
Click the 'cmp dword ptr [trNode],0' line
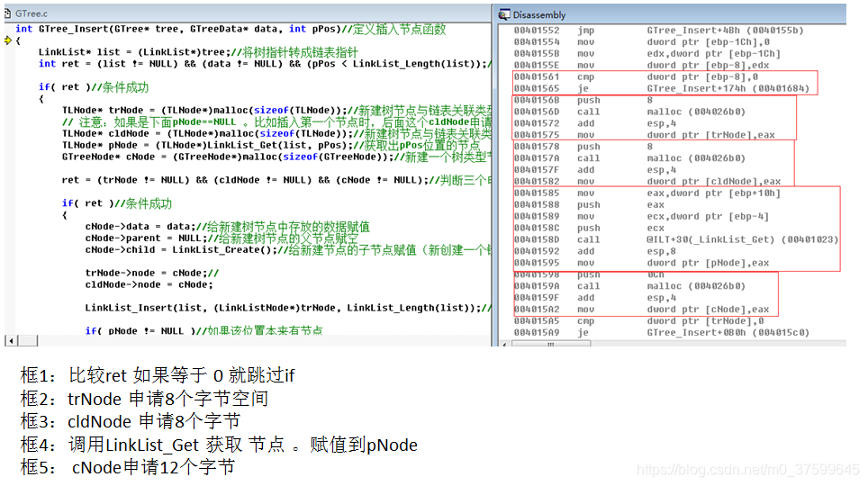638,321
